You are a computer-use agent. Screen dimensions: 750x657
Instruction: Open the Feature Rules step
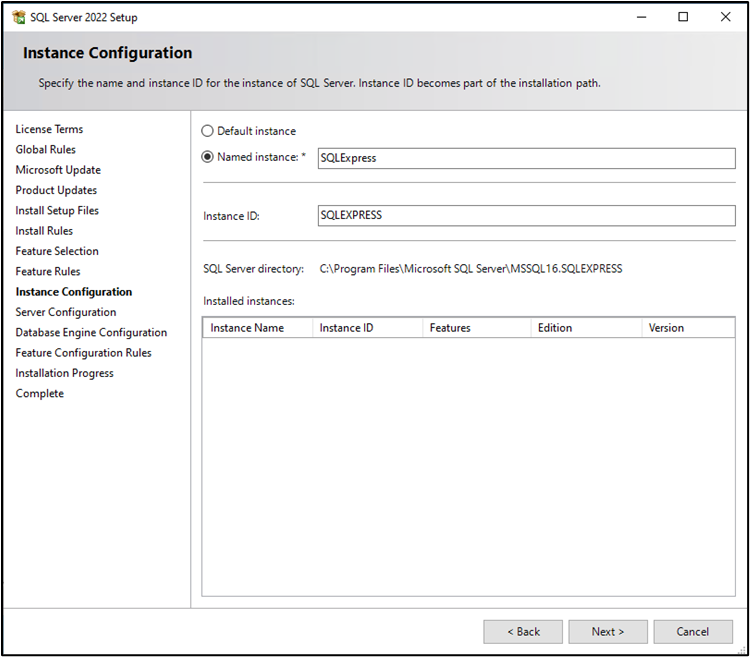click(x=48, y=272)
